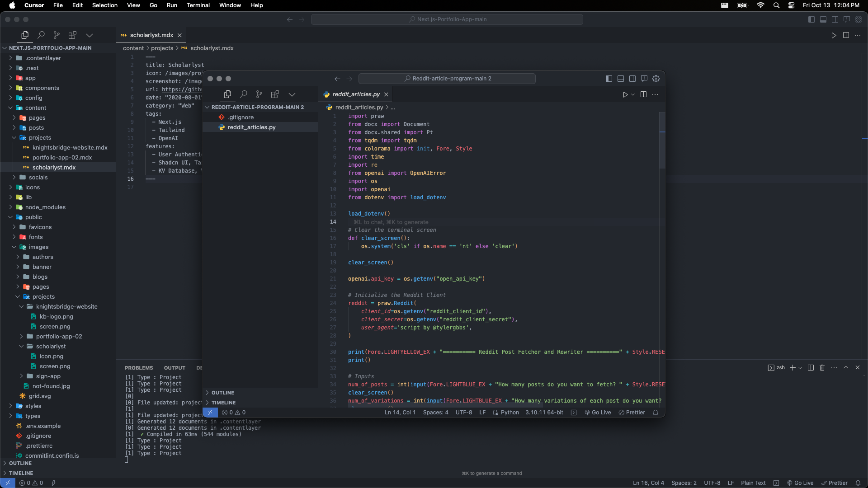The width and height of the screenshot is (868, 488).
Task: Open Extensions view in front Reddit window
Action: [x=275, y=94]
